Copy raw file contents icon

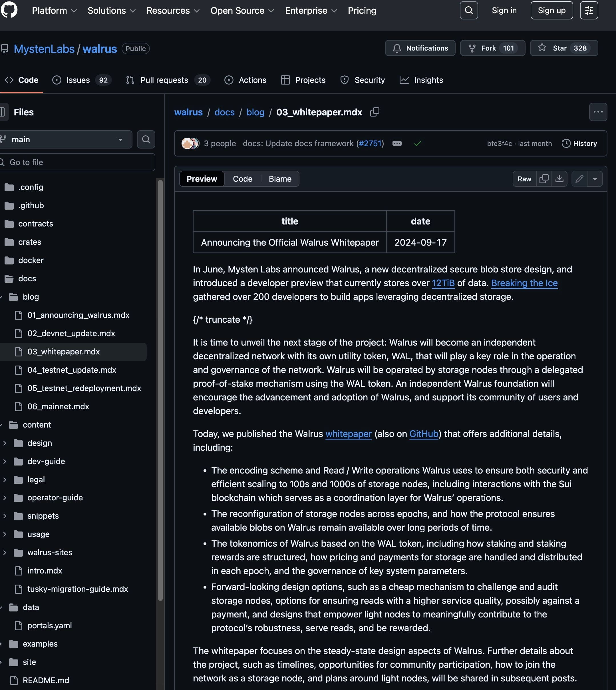tap(544, 179)
